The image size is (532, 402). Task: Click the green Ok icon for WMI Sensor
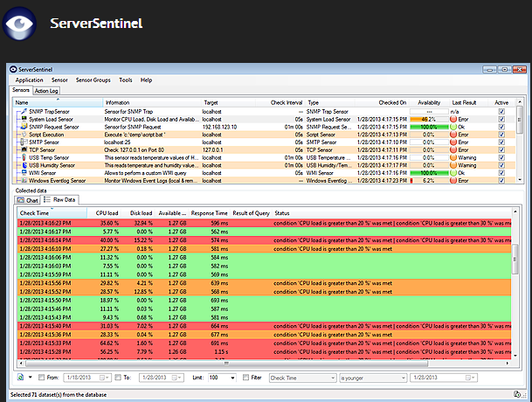[x=453, y=173]
